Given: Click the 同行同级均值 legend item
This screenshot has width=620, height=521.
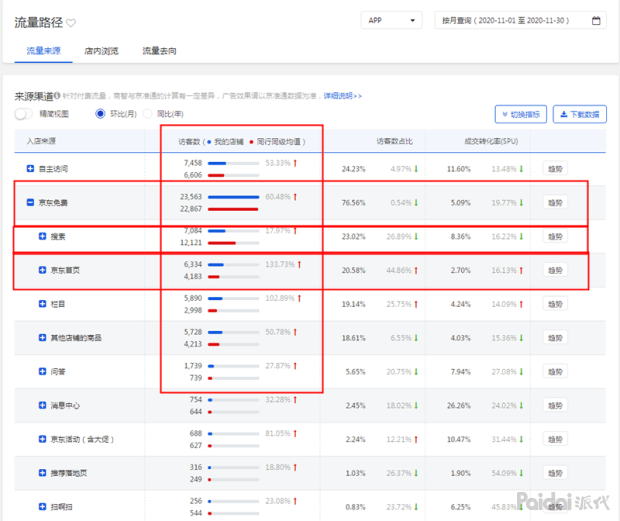Looking at the screenshot, I should click(275, 142).
